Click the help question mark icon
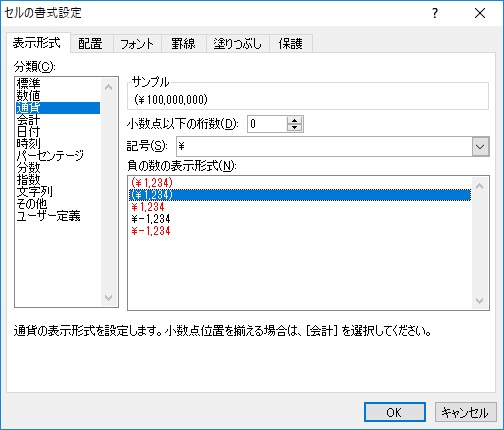 tap(435, 13)
